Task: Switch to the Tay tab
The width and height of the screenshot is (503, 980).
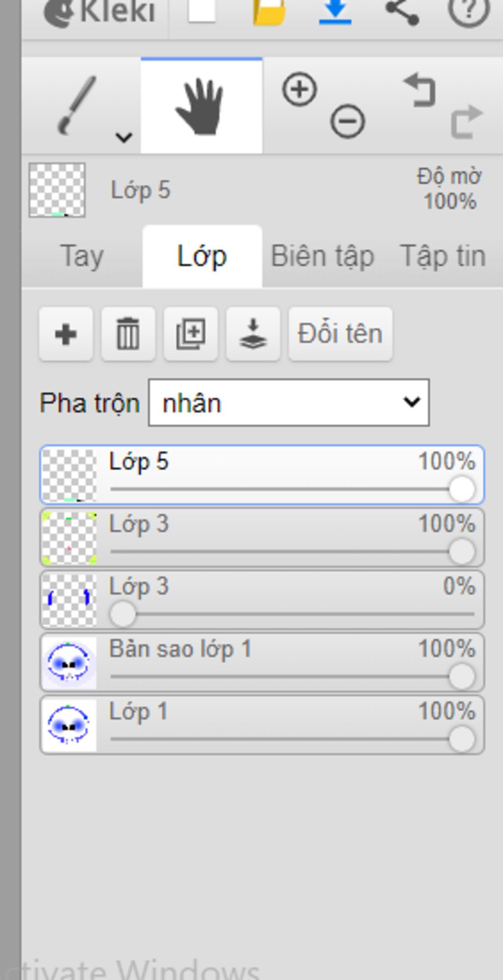Action: 82,257
